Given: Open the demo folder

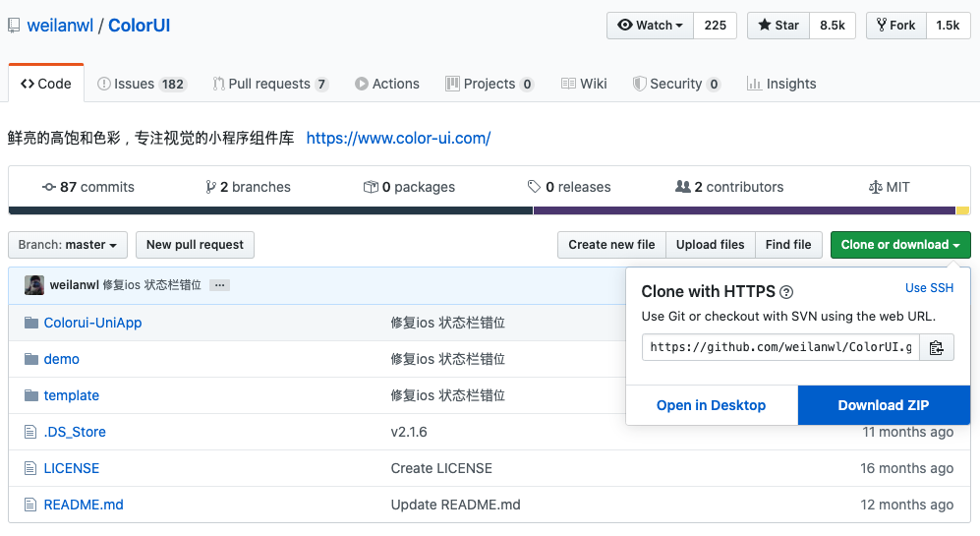Looking at the screenshot, I should click(61, 359).
